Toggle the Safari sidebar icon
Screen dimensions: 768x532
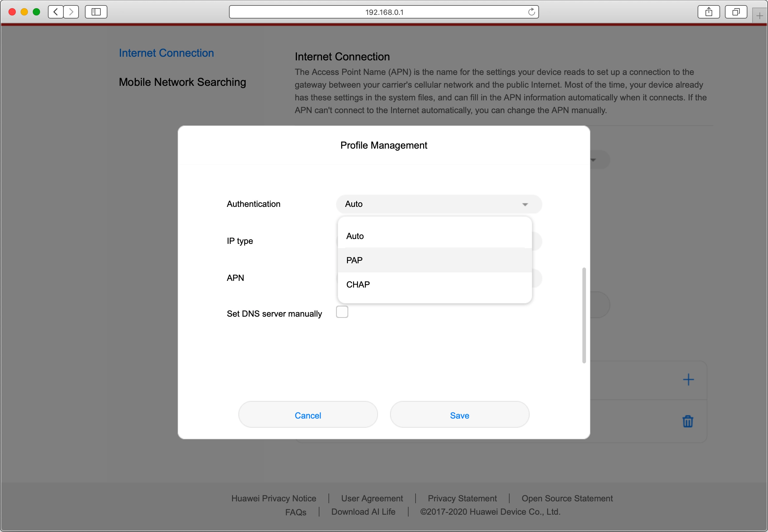(96, 12)
